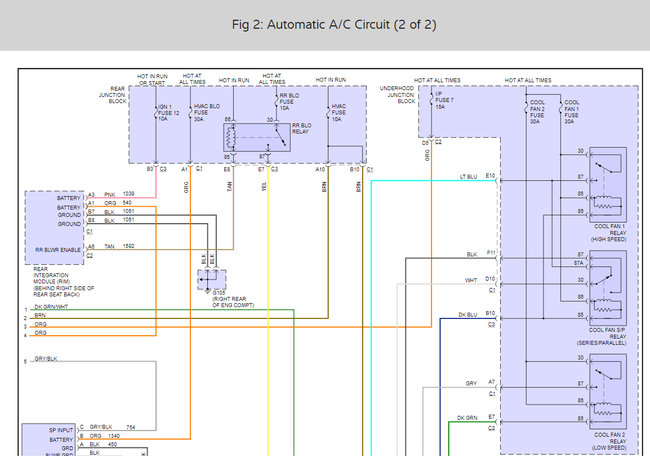650x475 pixels.
Task: Click the LT BLU E10 connector label
Action: [x=477, y=176]
